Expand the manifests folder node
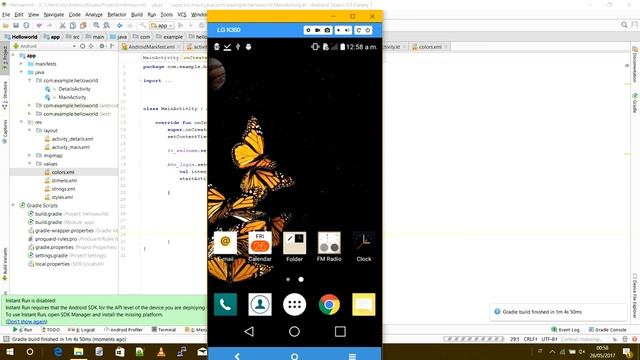The image size is (640, 360). pos(21,64)
